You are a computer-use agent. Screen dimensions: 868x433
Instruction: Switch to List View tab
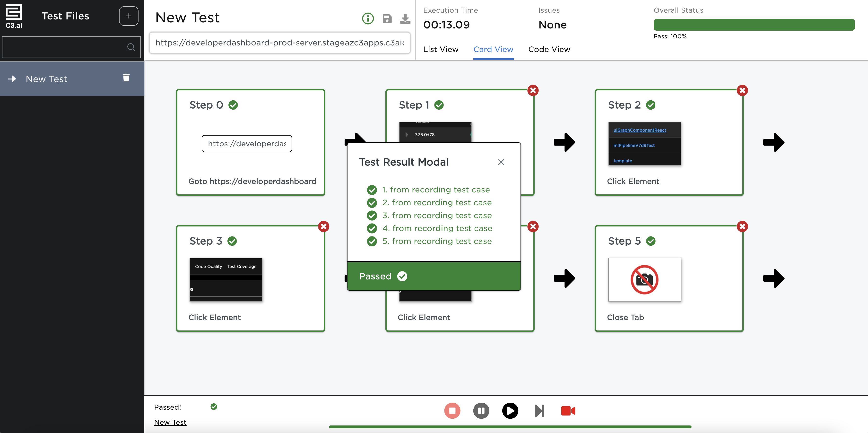[x=440, y=49]
